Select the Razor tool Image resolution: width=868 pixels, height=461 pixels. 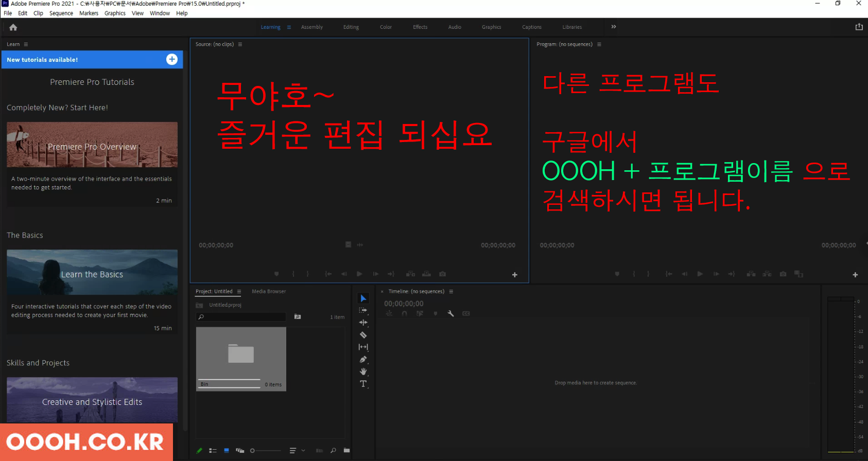[x=363, y=335]
